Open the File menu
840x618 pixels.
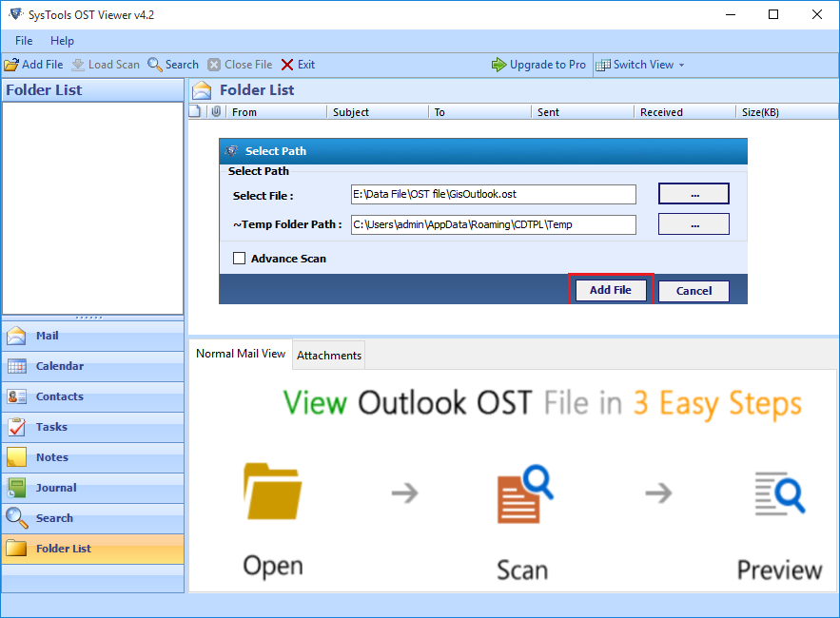[x=24, y=41]
